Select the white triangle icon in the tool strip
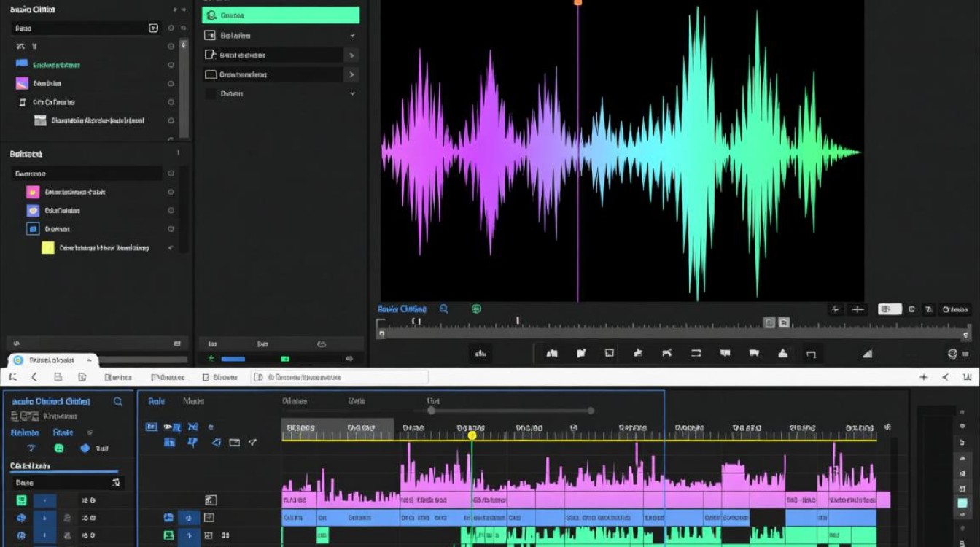Viewport: 980px width, 547px height. point(783,354)
